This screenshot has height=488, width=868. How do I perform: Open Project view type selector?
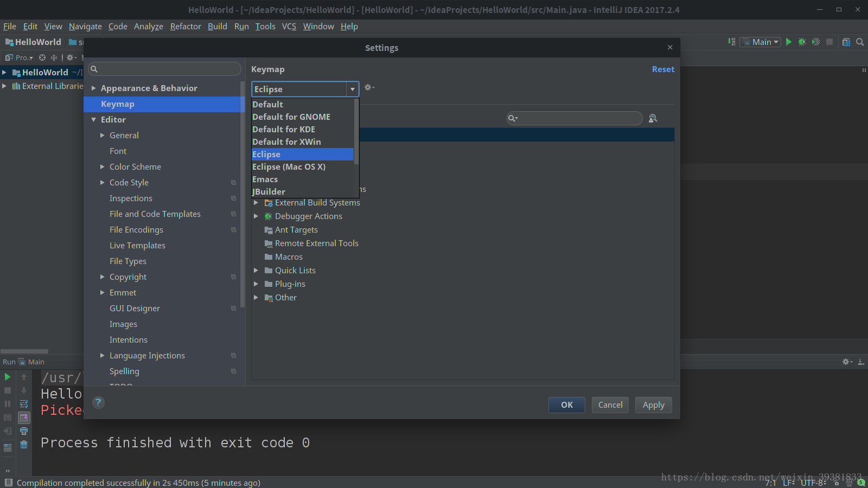(20, 57)
